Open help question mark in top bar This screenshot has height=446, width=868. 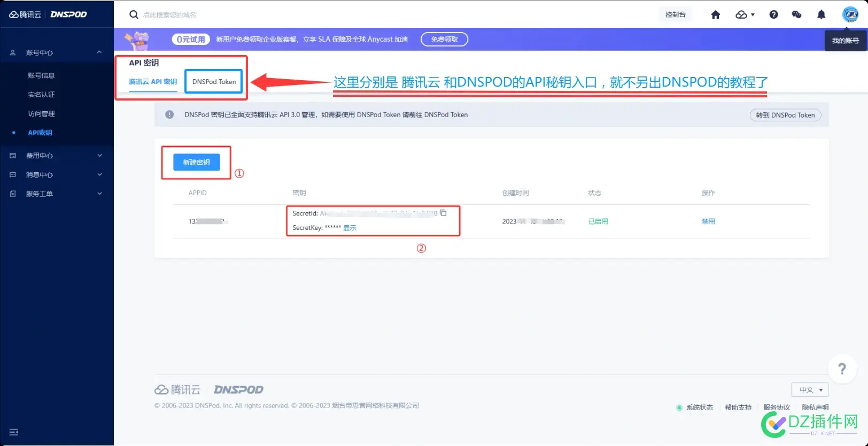(773, 14)
